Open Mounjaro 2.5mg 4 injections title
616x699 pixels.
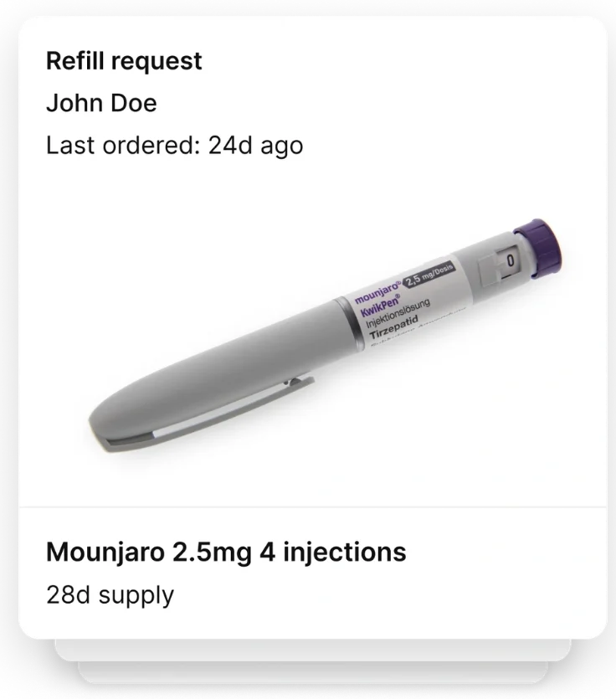click(x=226, y=553)
